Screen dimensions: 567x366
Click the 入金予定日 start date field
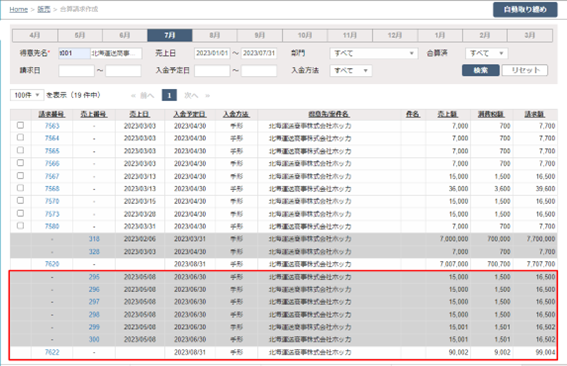coord(212,71)
